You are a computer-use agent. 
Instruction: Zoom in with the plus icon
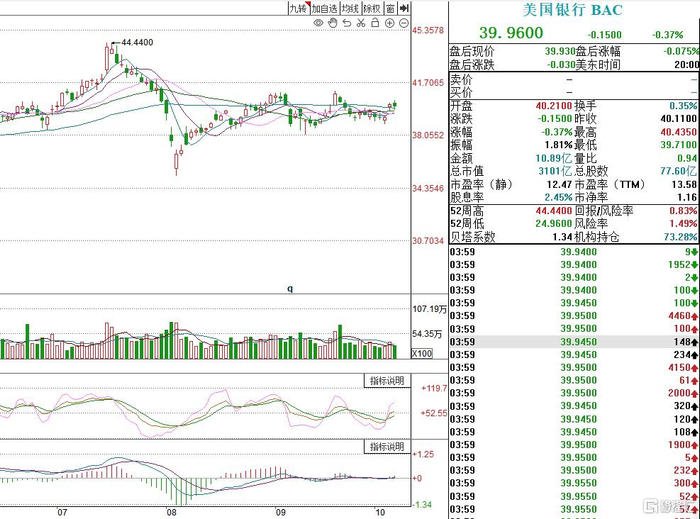pos(390,23)
